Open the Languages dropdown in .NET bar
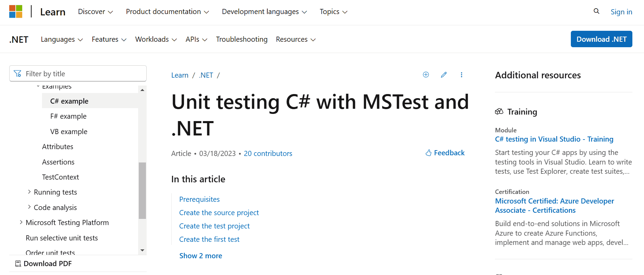644x275 pixels. click(62, 39)
